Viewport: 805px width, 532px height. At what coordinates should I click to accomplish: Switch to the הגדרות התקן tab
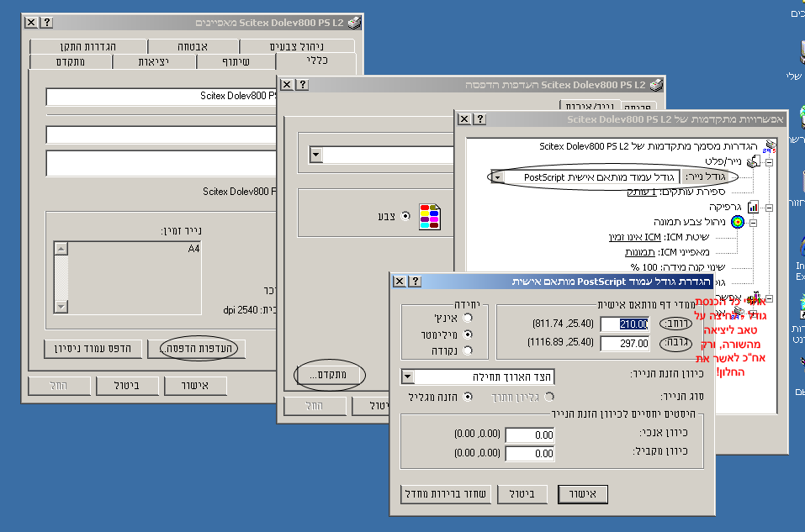point(88,46)
